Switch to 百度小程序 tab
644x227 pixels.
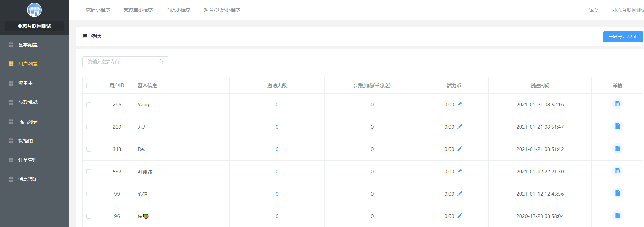pos(178,10)
